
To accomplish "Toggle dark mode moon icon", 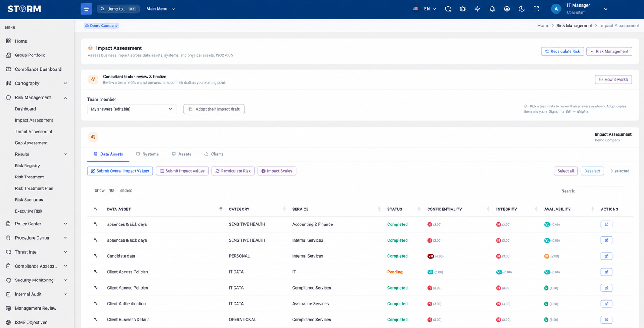I will pos(522,9).
